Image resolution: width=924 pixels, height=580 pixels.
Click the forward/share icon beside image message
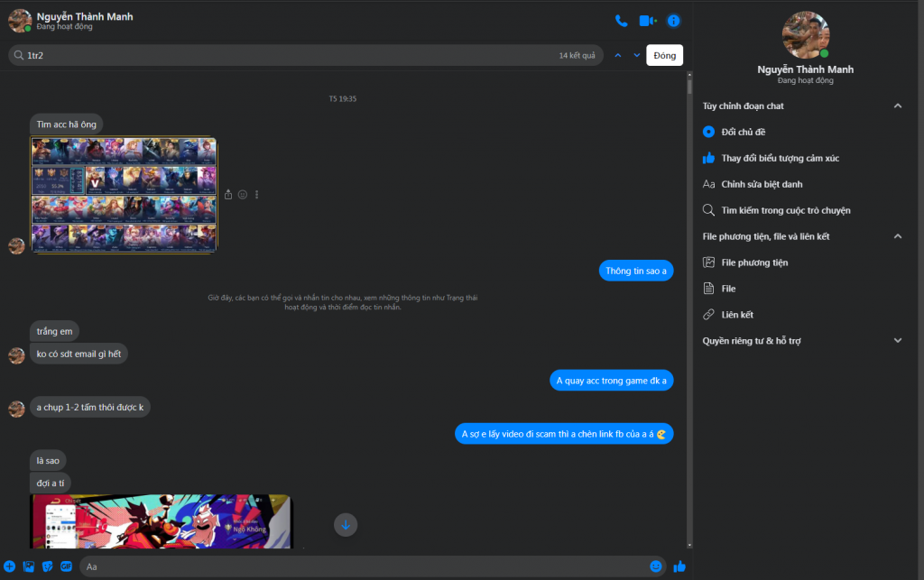[228, 195]
